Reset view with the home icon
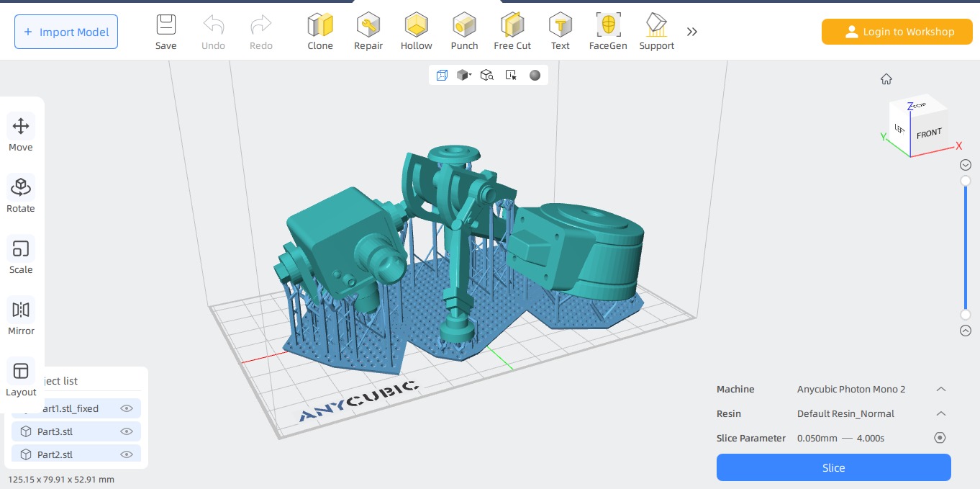The height and width of the screenshot is (489, 980). pos(886,79)
